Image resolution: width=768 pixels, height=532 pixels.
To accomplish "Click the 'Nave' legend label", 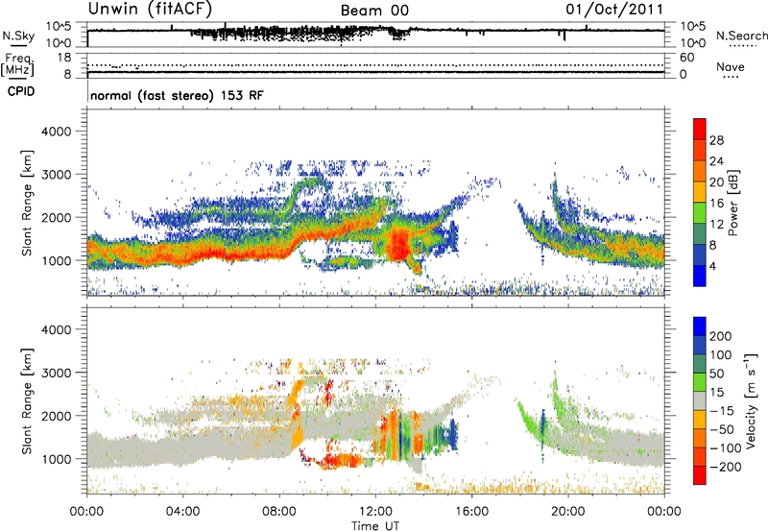I will tap(730, 66).
